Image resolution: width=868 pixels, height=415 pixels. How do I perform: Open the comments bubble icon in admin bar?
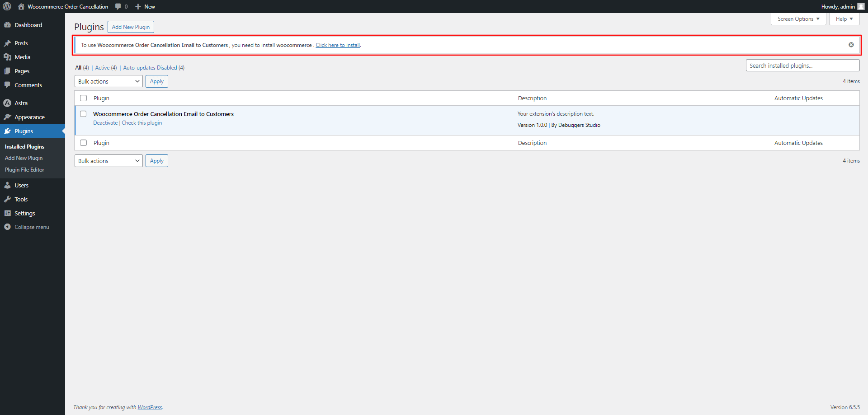(x=118, y=6)
